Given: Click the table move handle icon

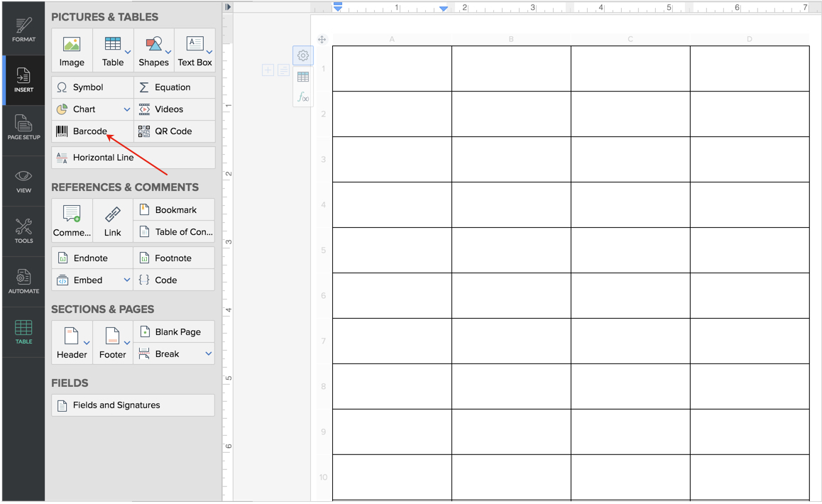Looking at the screenshot, I should [322, 40].
